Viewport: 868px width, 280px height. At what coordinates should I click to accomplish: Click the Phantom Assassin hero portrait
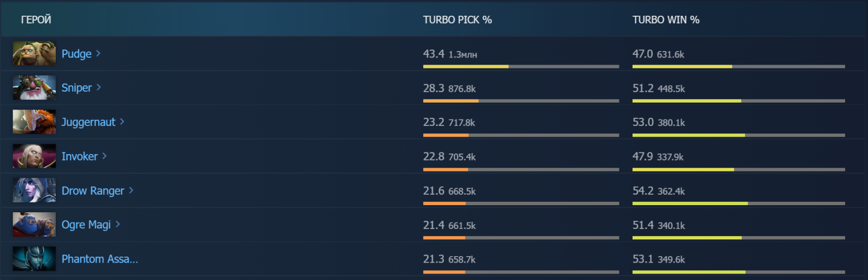click(x=34, y=258)
